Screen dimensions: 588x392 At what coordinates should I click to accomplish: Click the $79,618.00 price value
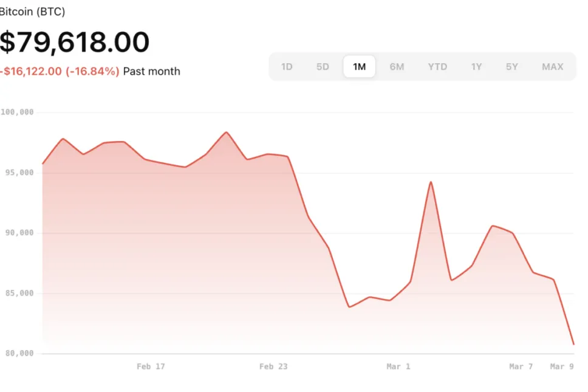[x=74, y=43]
